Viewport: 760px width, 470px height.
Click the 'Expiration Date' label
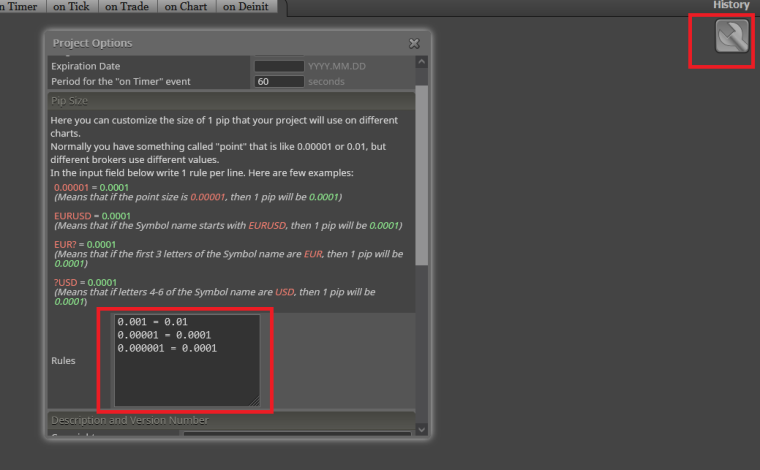85,66
